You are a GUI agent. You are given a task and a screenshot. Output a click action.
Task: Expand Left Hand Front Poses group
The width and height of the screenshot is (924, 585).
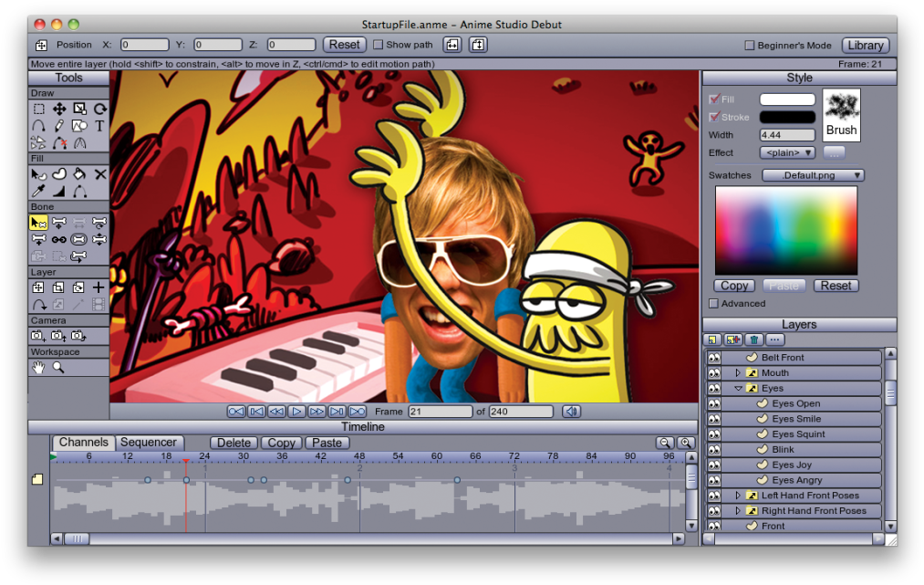coord(738,496)
